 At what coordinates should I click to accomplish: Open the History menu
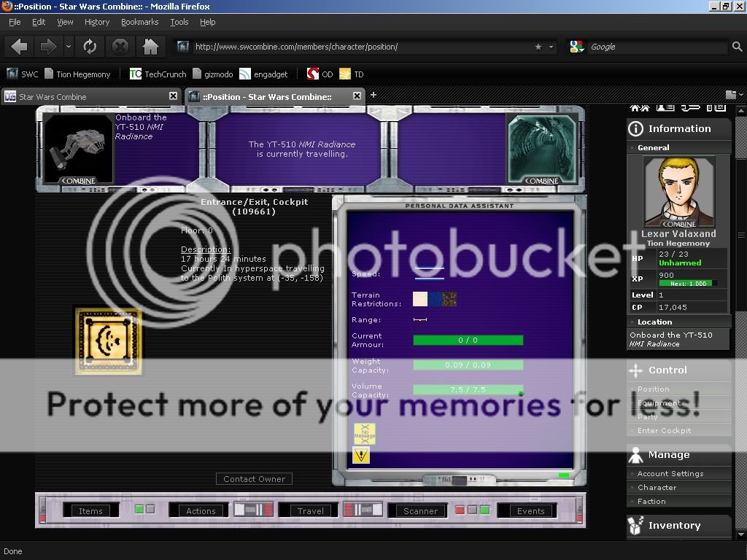click(97, 22)
